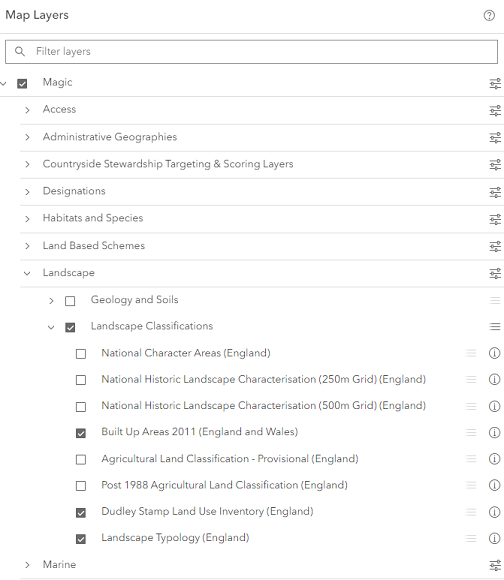This screenshot has width=504, height=580.
Task: Click the 'Land Based Schemes' label
Action: click(94, 246)
